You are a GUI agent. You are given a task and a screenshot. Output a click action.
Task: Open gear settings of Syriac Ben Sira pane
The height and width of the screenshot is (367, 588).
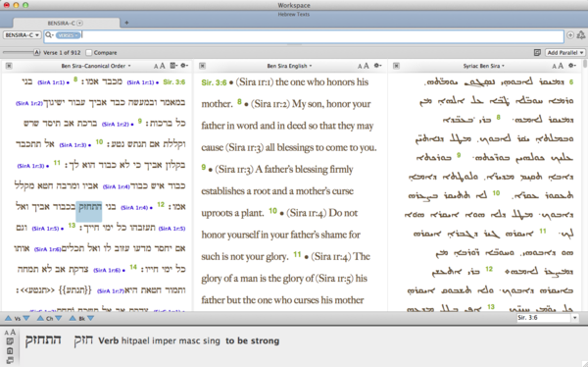(x=572, y=66)
